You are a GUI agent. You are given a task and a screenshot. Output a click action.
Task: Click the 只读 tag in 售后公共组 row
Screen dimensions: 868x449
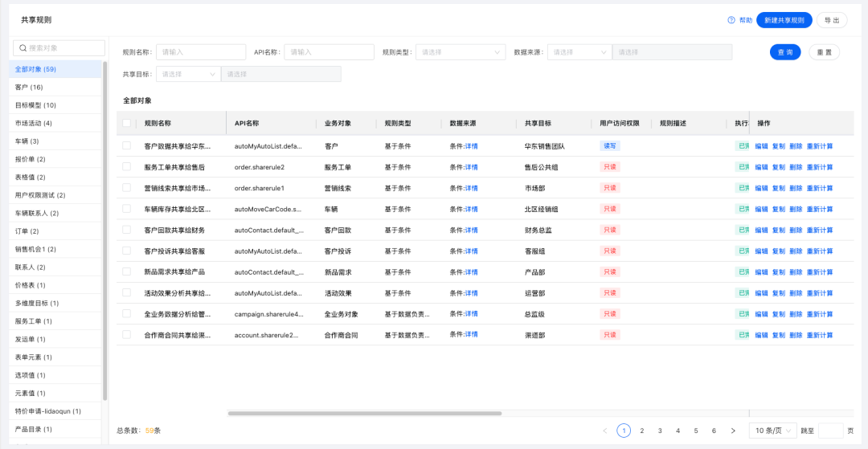pyautogui.click(x=610, y=167)
